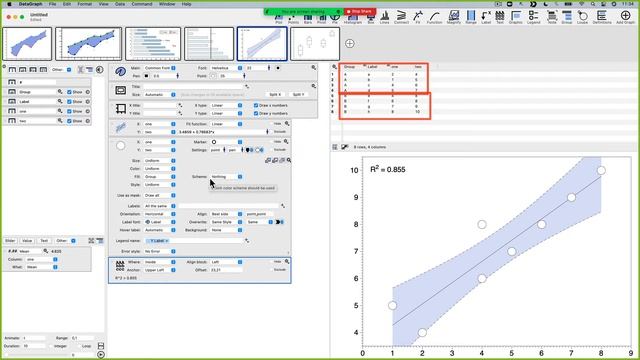
Task: Click the Split Y button
Action: point(298,94)
